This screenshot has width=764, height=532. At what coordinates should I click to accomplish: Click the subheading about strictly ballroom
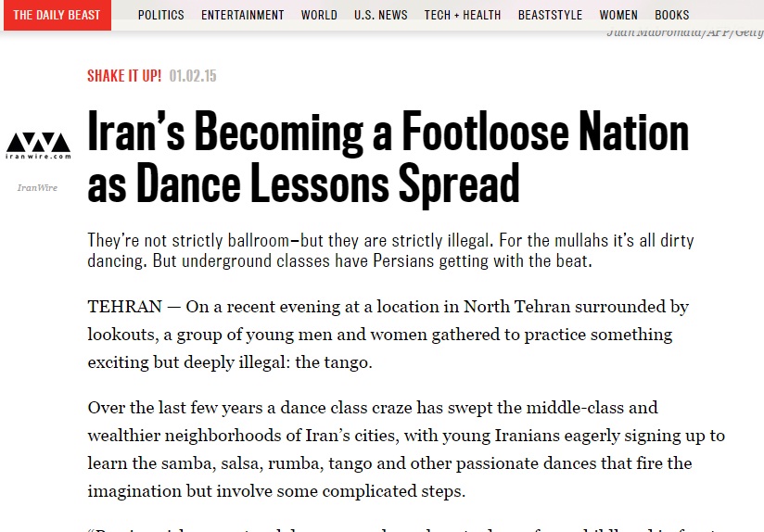click(390, 250)
